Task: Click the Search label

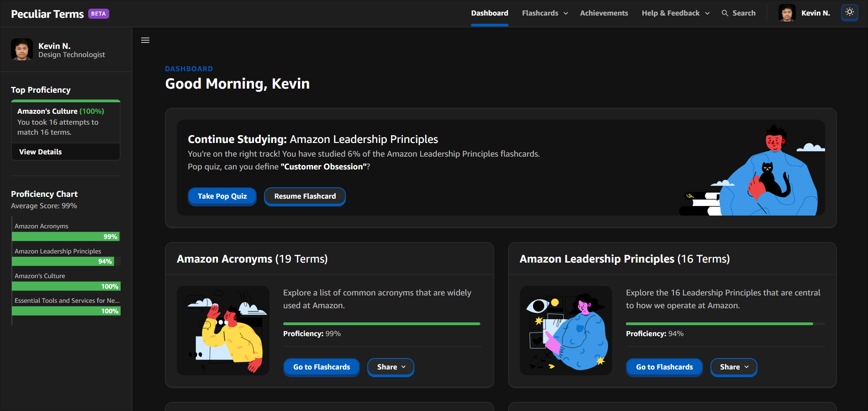Action: tap(744, 13)
